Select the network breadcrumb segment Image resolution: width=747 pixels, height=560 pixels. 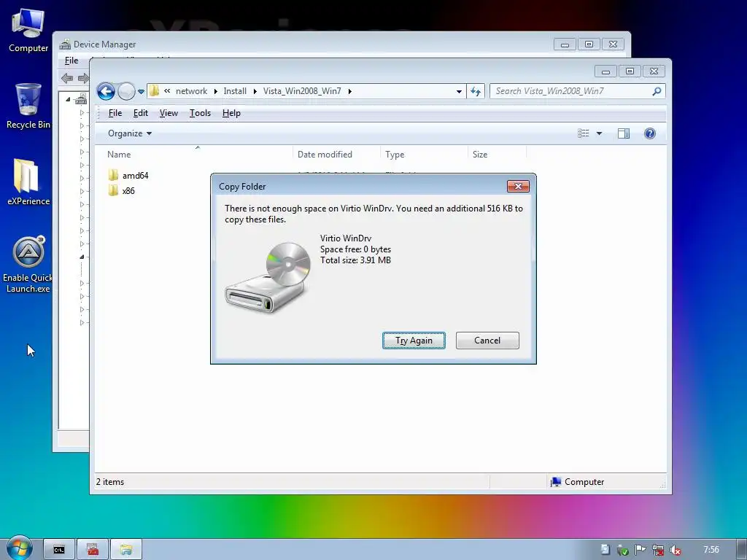[191, 91]
